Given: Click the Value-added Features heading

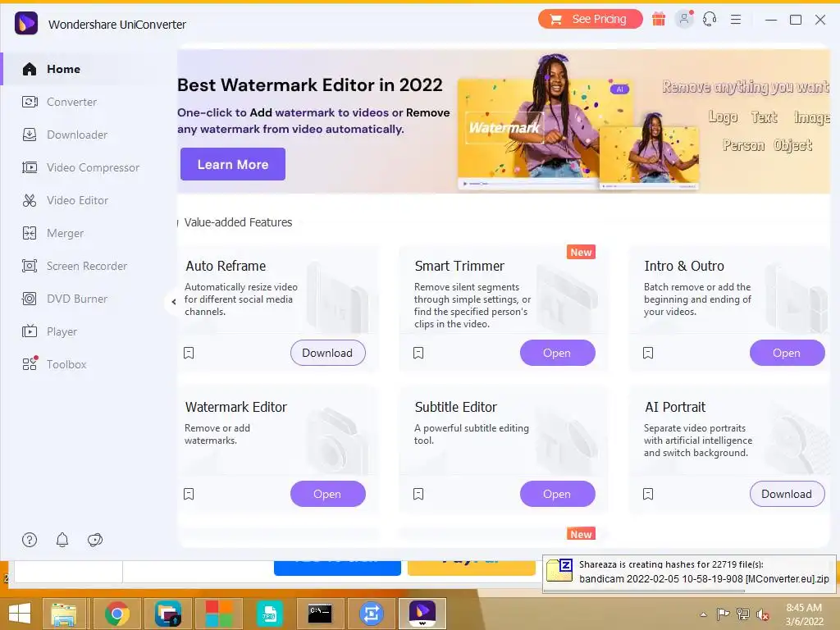Looking at the screenshot, I should pyautogui.click(x=239, y=222).
